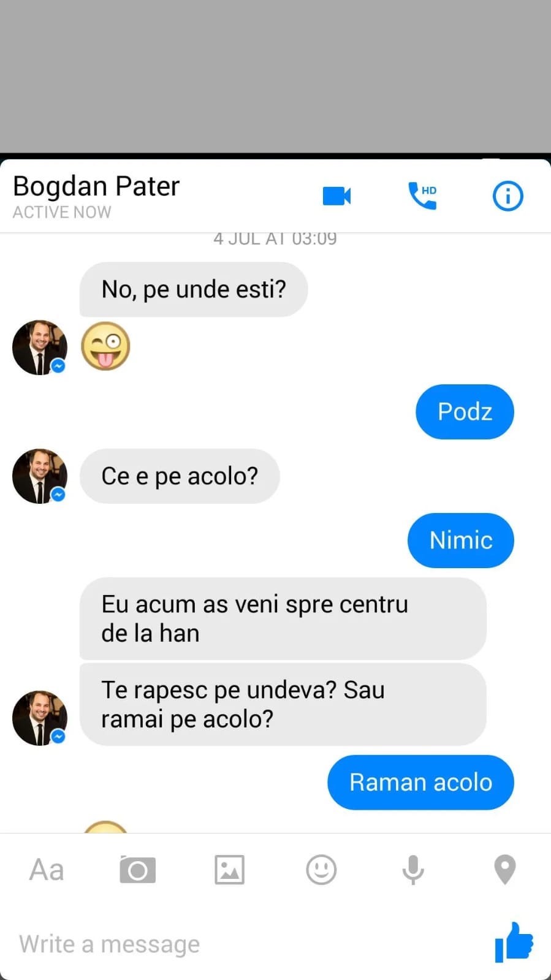Start an HD voice call

422,196
